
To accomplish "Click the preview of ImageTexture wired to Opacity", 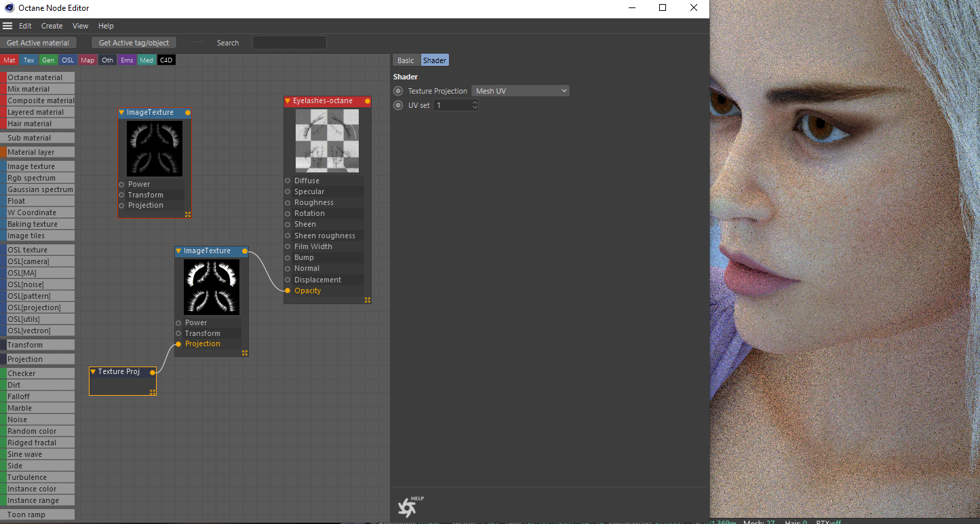I will click(212, 287).
